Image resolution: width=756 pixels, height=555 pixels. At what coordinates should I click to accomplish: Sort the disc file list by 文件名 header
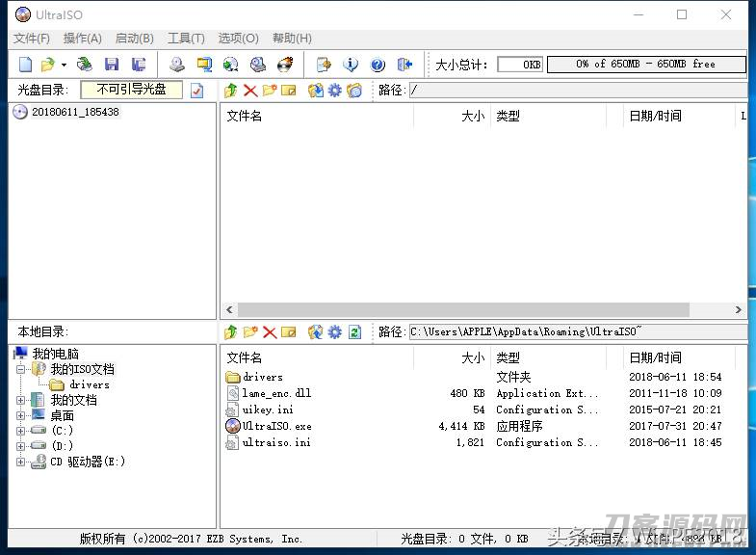[x=317, y=116]
